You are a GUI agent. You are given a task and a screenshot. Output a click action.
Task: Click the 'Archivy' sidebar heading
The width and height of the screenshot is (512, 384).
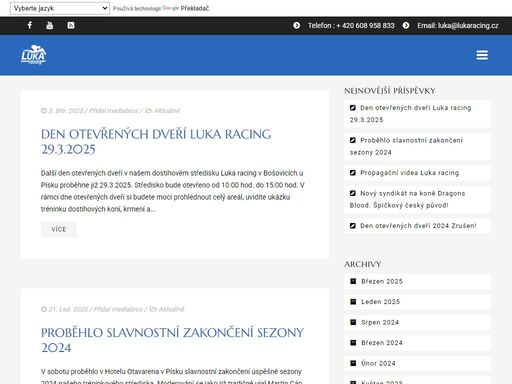pyautogui.click(x=362, y=264)
